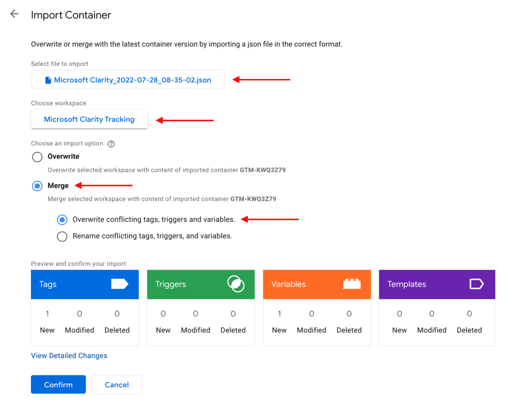532x409 pixels.
Task: Click the Triggers card header
Action: tap(201, 284)
